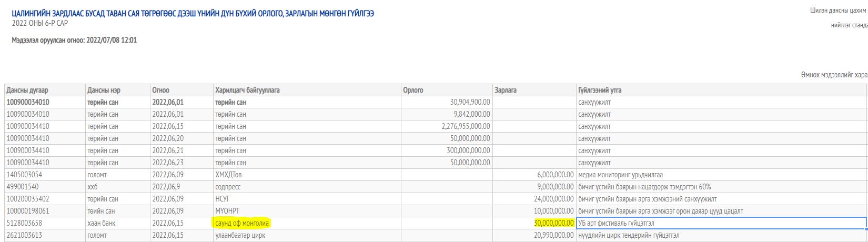Click account number 1405003054
The image size is (868, 242).
[x=24, y=175]
